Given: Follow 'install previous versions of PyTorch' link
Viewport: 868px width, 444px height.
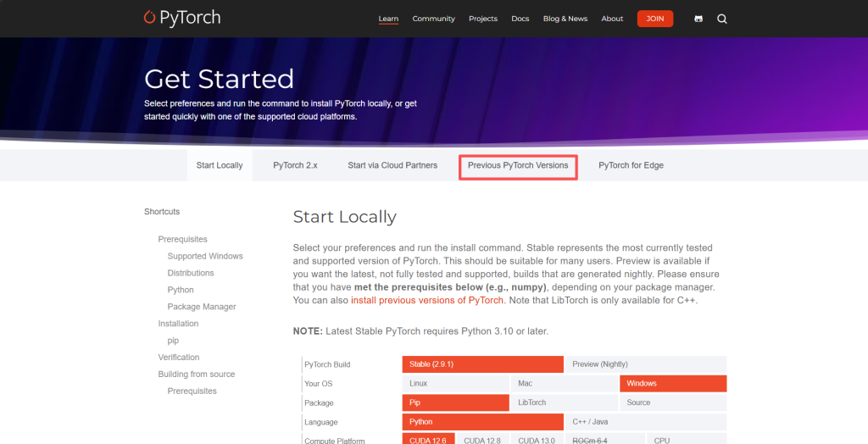Looking at the screenshot, I should (x=427, y=300).
